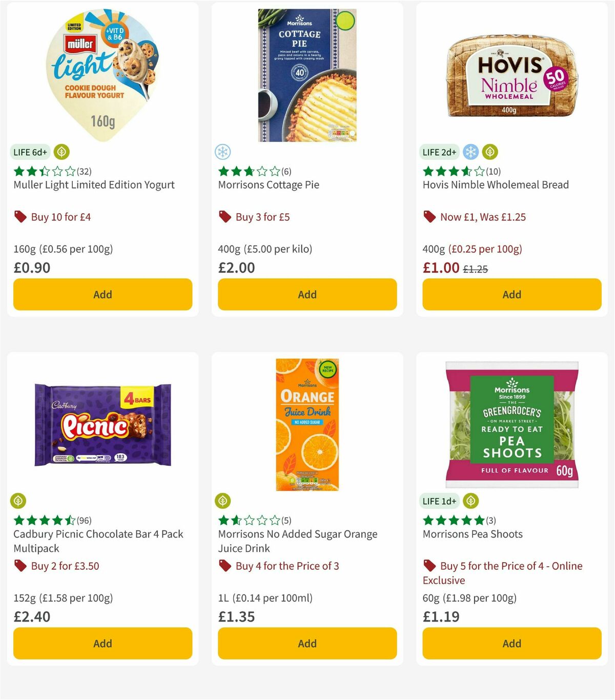Add Hovis Nimble Wholemeal Bread to basket

(x=511, y=294)
